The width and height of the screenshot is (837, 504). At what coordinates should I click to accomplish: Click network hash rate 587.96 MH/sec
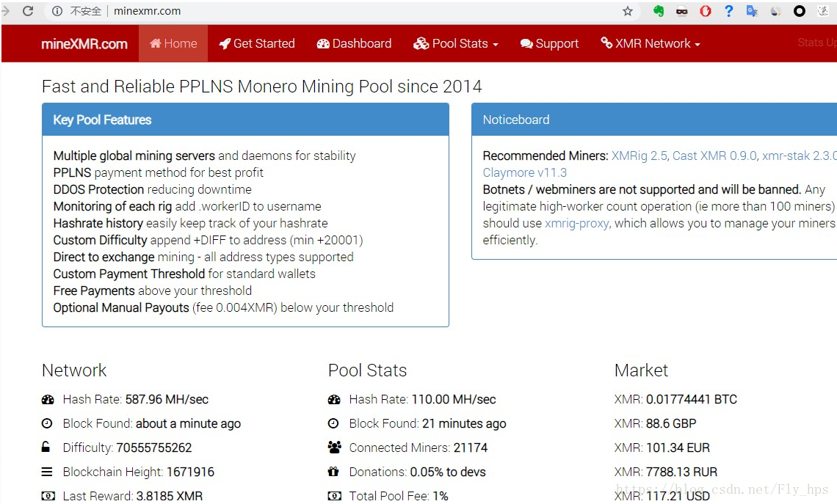[x=167, y=400]
